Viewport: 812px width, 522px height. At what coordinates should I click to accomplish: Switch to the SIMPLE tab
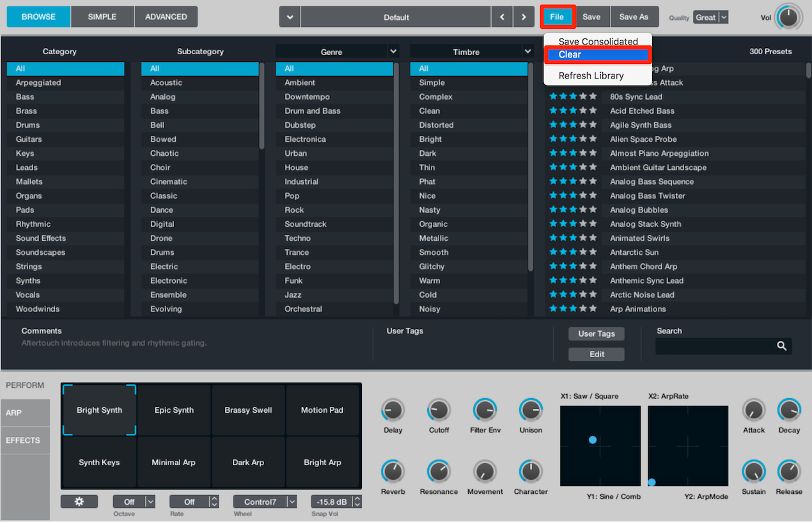pyautogui.click(x=102, y=17)
